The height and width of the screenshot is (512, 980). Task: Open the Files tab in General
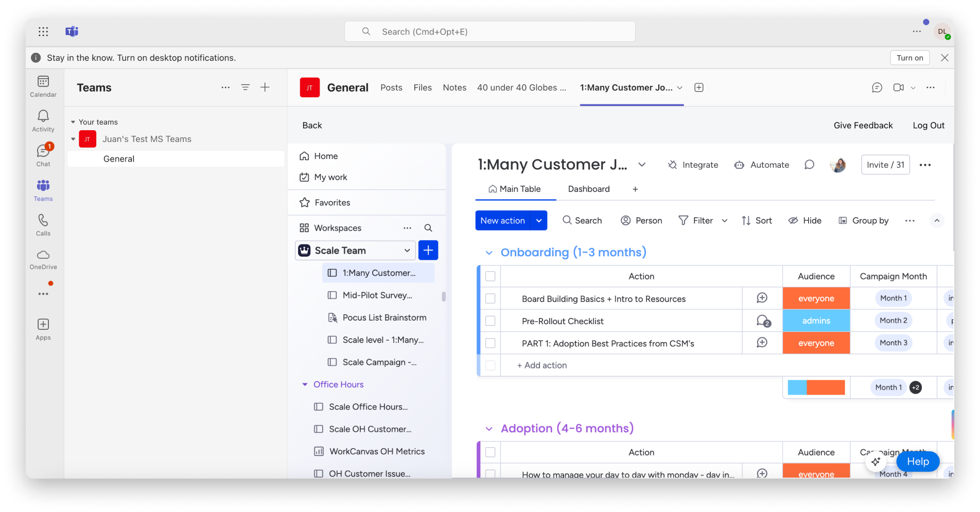pos(423,87)
